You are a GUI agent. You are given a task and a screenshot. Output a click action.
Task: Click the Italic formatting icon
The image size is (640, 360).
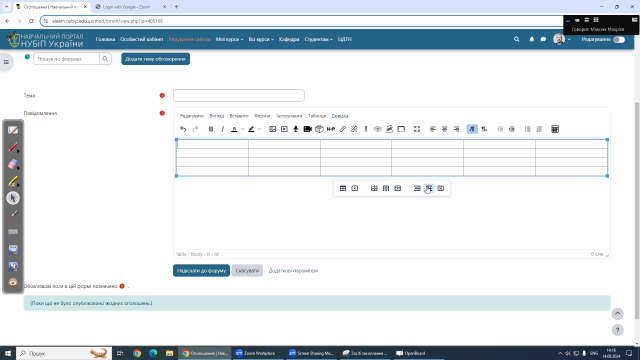222,129
